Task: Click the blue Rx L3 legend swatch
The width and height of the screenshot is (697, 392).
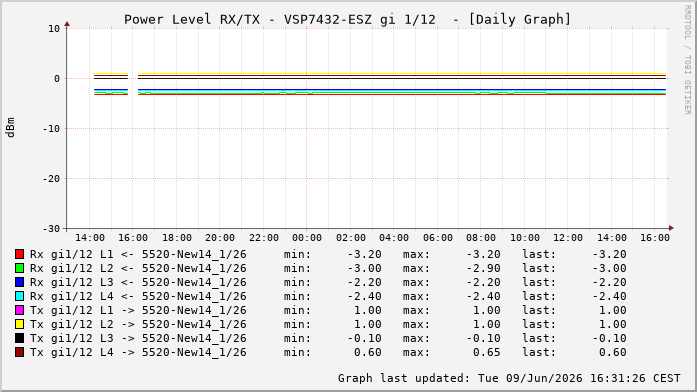Action: 19,282
